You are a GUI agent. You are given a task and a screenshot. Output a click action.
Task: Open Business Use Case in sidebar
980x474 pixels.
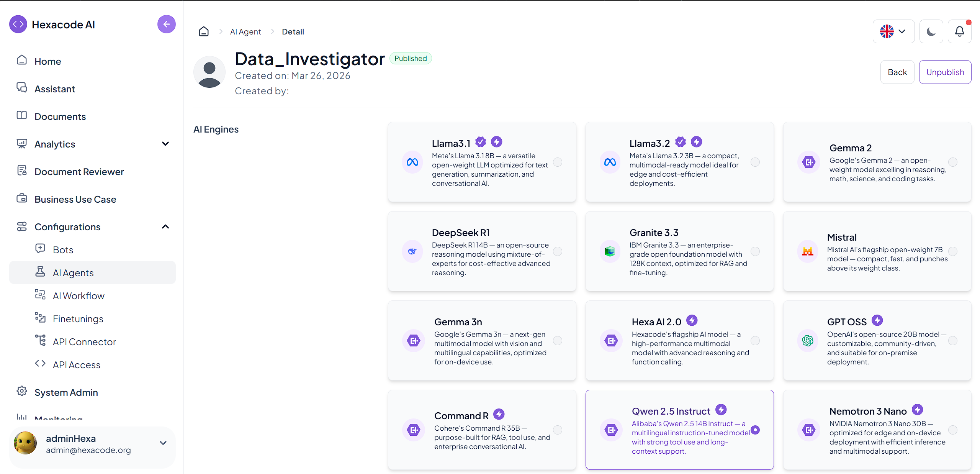pyautogui.click(x=92, y=199)
